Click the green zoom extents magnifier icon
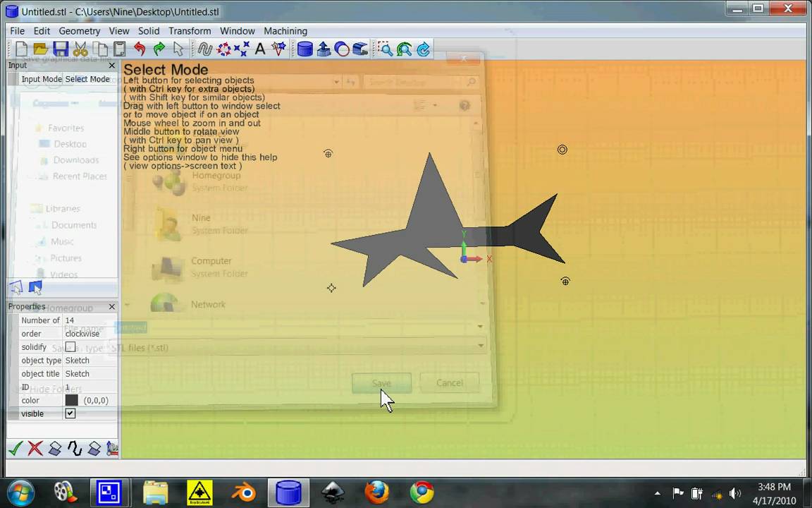 click(404, 49)
